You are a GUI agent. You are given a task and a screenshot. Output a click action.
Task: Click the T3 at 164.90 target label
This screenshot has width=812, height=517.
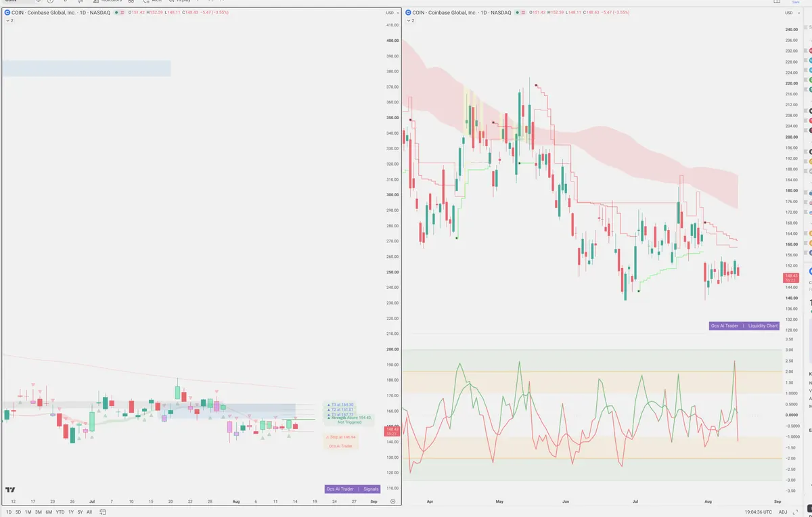340,405
